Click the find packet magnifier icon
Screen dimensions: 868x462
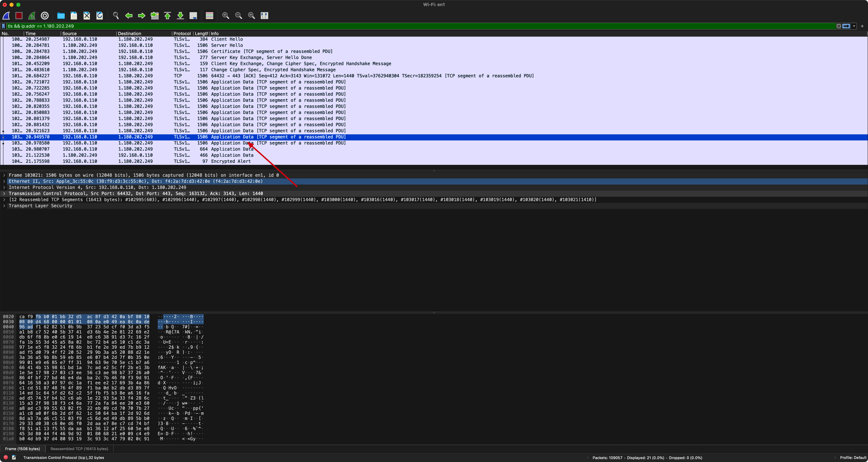[116, 15]
